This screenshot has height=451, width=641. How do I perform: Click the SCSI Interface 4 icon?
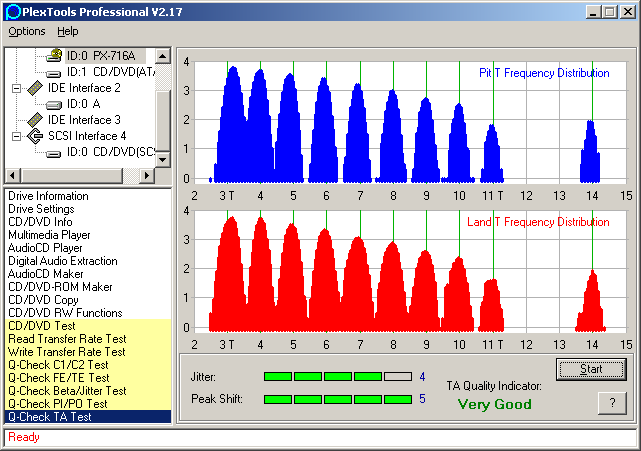[x=35, y=136]
